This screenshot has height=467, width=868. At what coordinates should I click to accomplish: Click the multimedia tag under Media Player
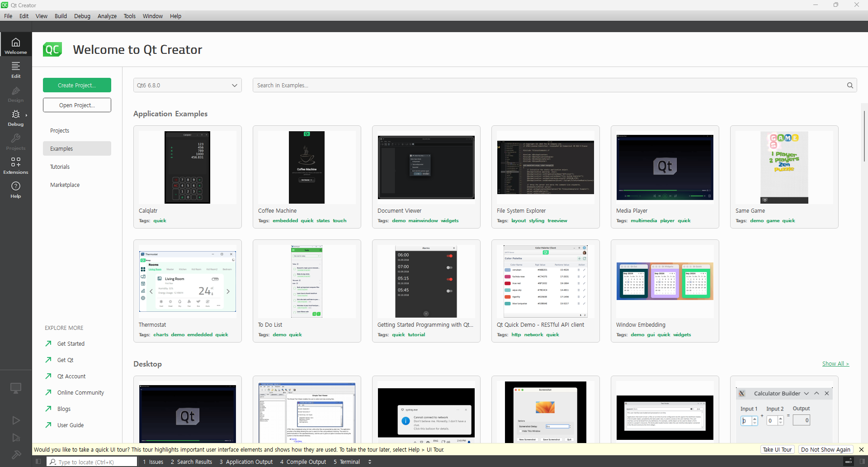[x=644, y=221]
